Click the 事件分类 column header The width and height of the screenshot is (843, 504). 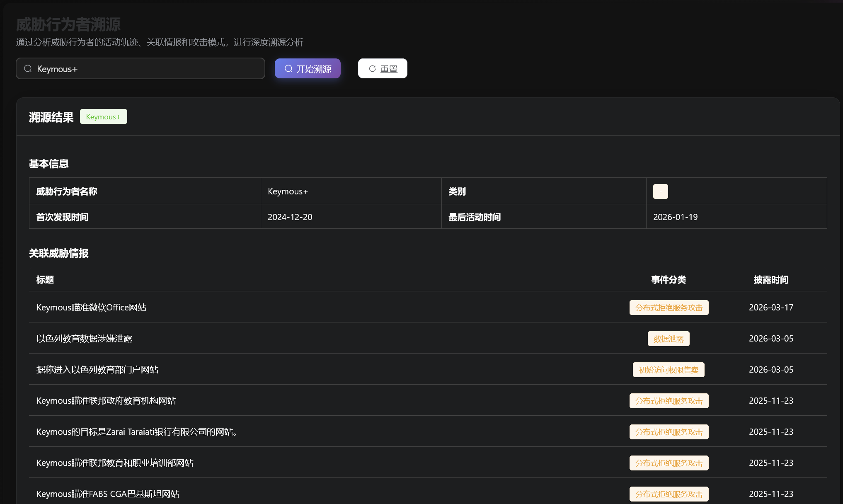(x=668, y=280)
